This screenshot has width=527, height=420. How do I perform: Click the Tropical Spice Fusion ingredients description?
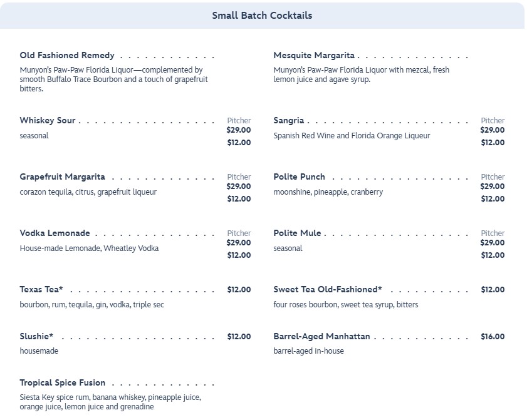(110, 402)
